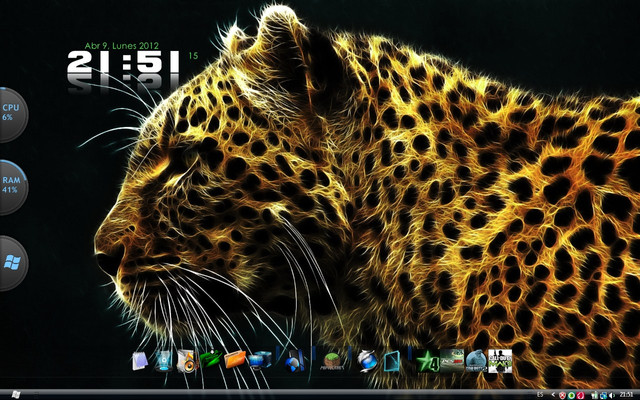
Task: Click the large 21:51 clock widget
Action: [x=123, y=63]
